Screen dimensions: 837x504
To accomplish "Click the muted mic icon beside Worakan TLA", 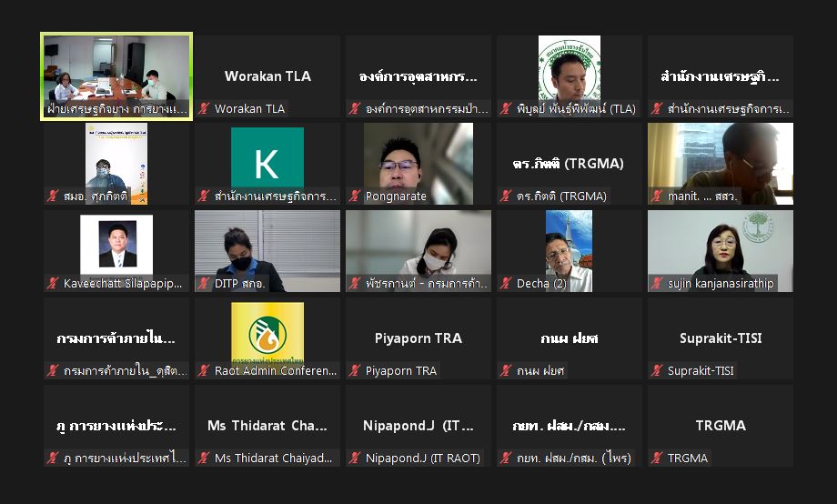I will (204, 109).
